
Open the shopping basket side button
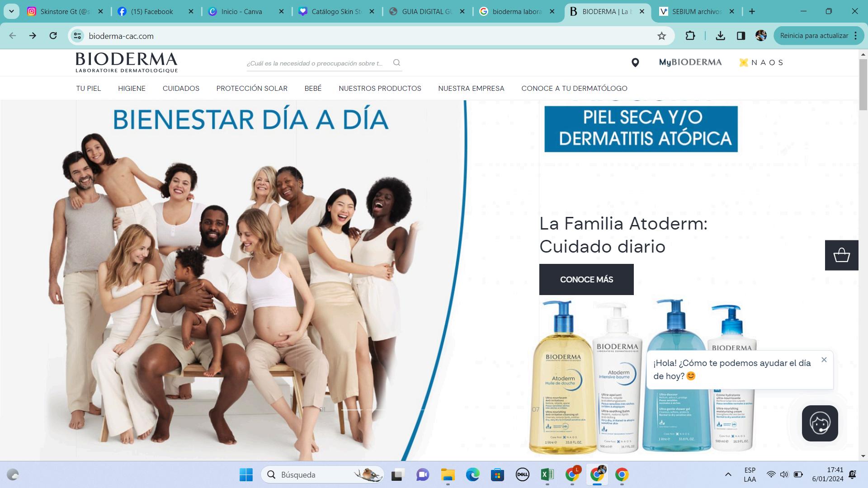pyautogui.click(x=841, y=255)
